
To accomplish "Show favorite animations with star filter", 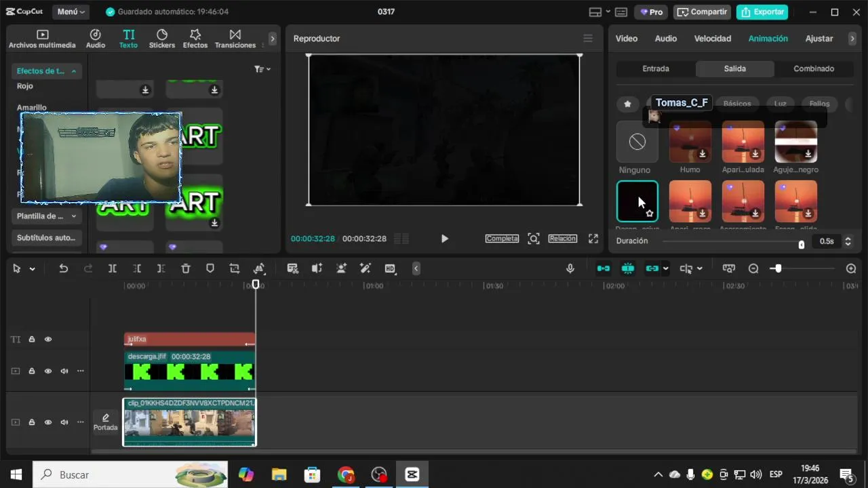I will 627,104.
